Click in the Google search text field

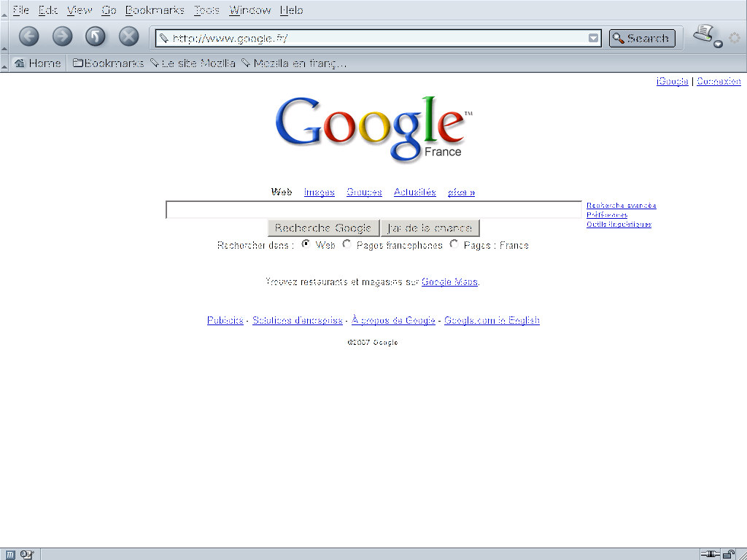pos(373,210)
